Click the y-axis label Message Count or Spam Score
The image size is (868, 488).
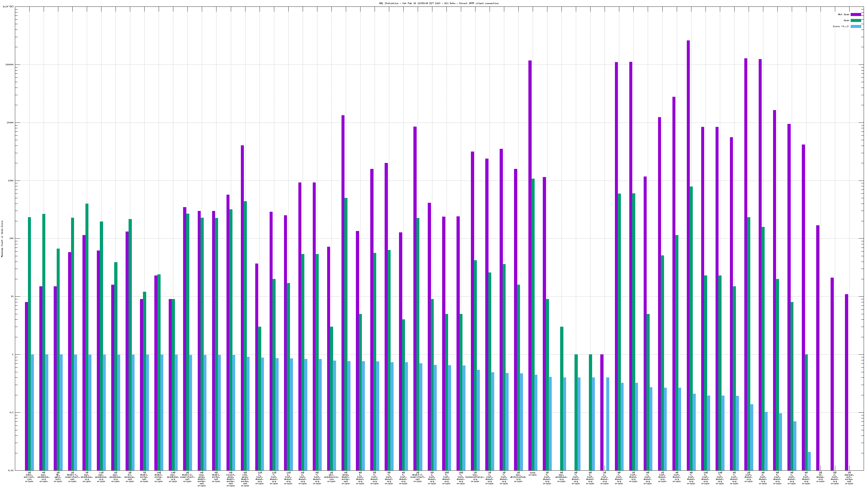2,239
